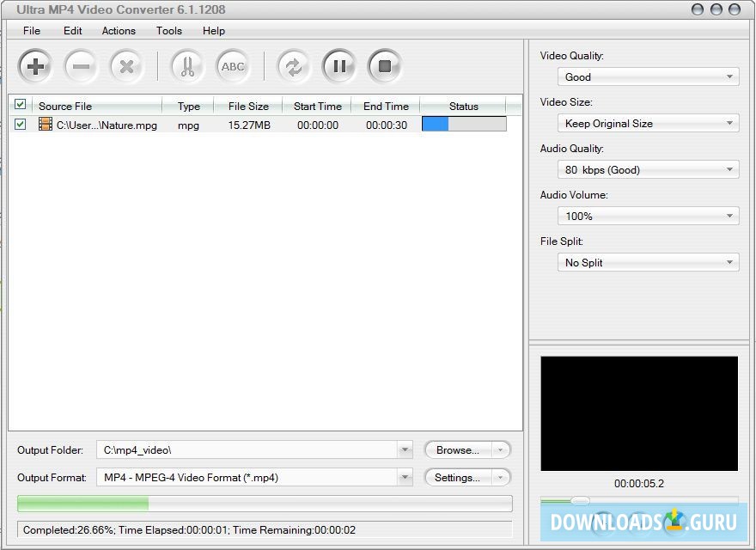Click the preview seek slider handle

pos(580,501)
